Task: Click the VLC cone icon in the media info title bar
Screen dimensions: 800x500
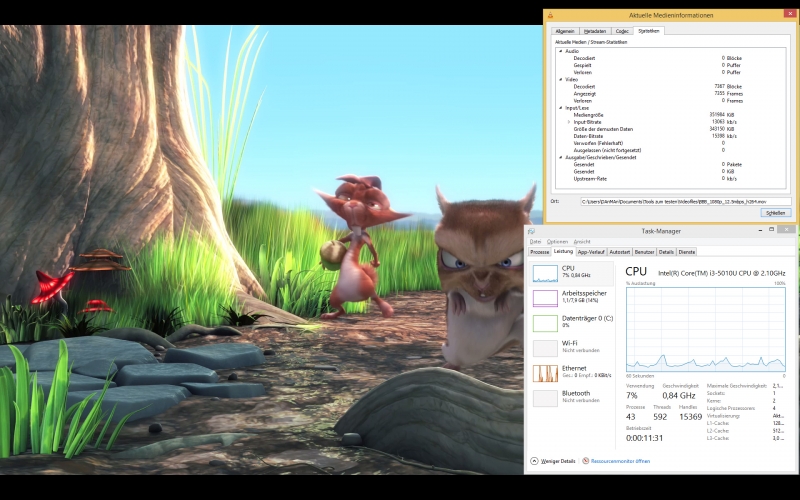Action: tap(550, 15)
